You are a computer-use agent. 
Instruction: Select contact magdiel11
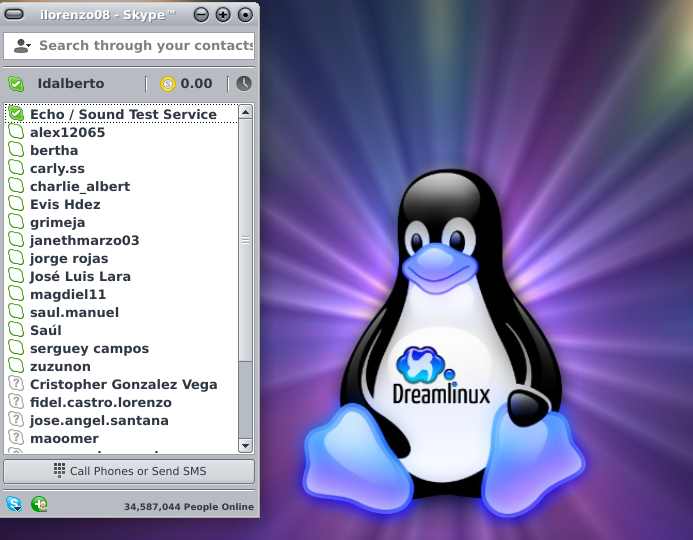click(x=122, y=294)
